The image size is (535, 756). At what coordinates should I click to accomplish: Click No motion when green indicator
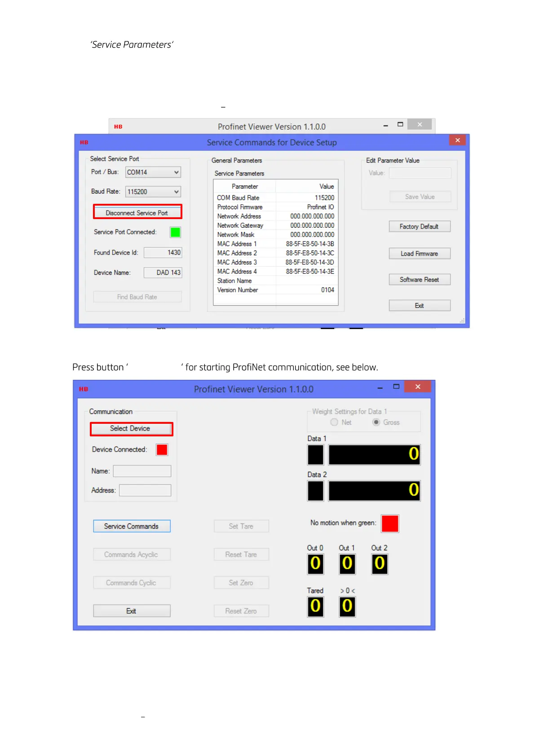coord(390,523)
